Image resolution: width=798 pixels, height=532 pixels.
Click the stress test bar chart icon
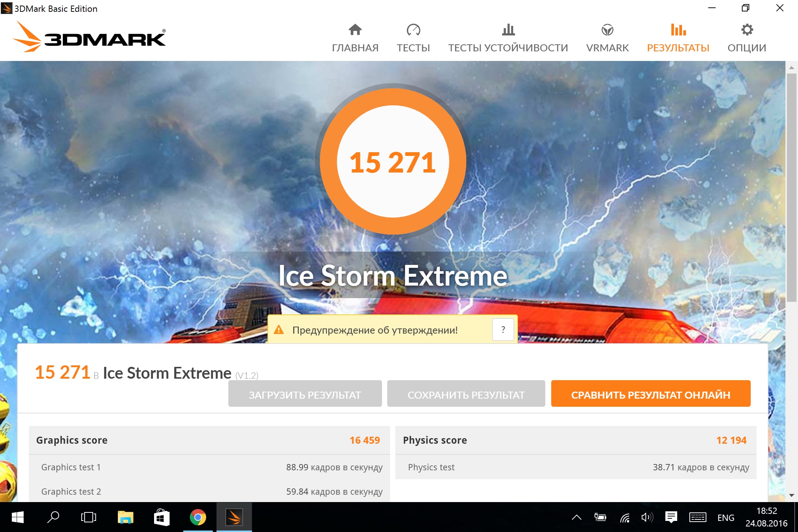tap(508, 30)
